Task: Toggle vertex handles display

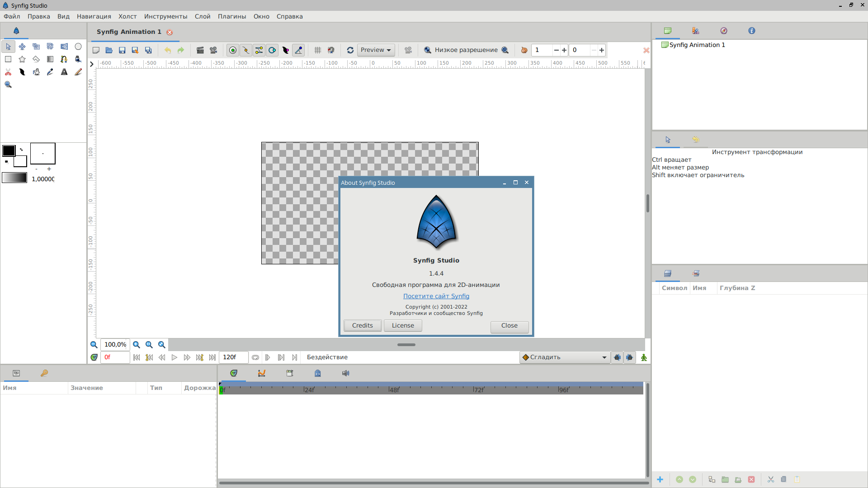Action: pyautogui.click(x=246, y=50)
